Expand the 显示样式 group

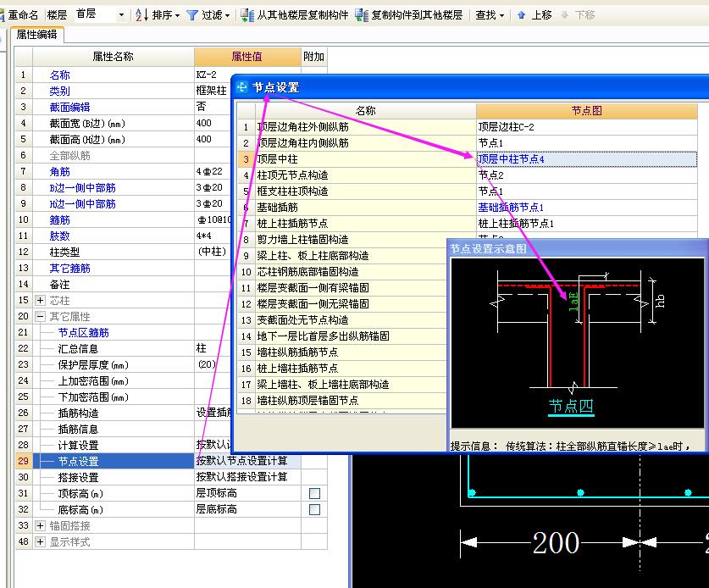[41, 541]
